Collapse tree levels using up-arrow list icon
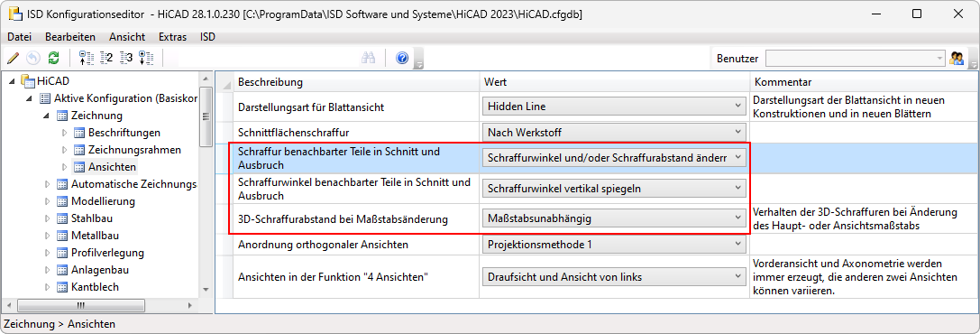The width and height of the screenshot is (980, 334). pyautogui.click(x=87, y=58)
